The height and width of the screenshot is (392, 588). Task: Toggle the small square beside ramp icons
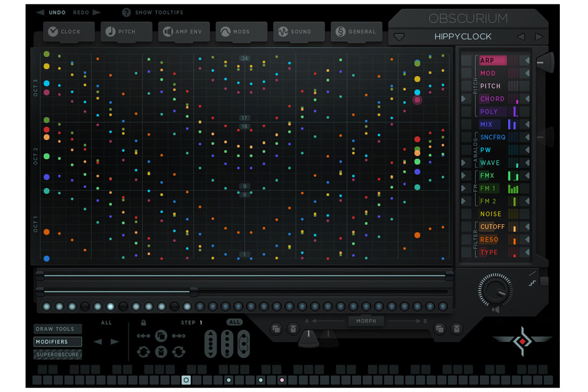coord(544,281)
